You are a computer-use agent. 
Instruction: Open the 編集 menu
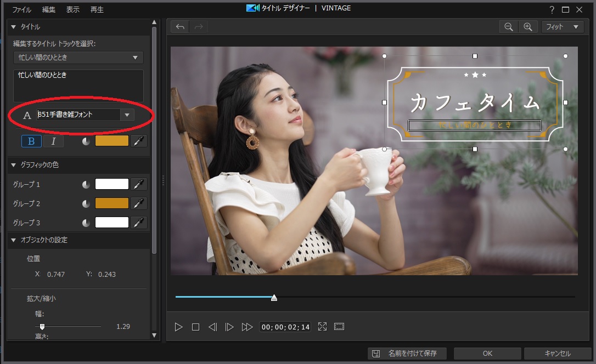49,9
